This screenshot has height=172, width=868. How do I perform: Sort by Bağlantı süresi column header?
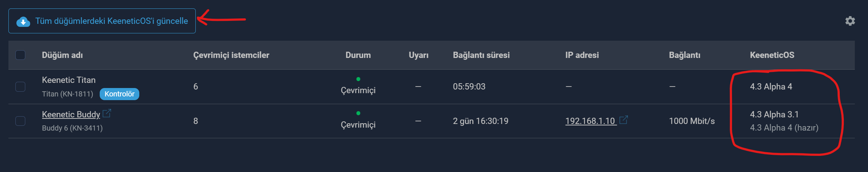481,55
